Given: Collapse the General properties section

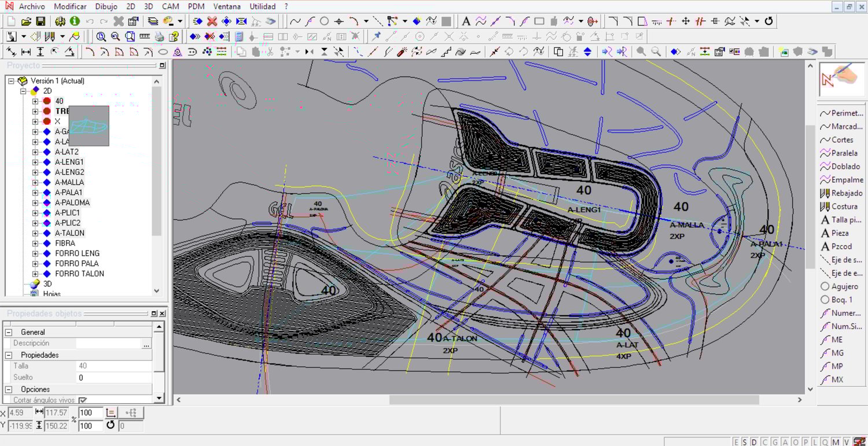Looking at the screenshot, I should click(x=9, y=332).
